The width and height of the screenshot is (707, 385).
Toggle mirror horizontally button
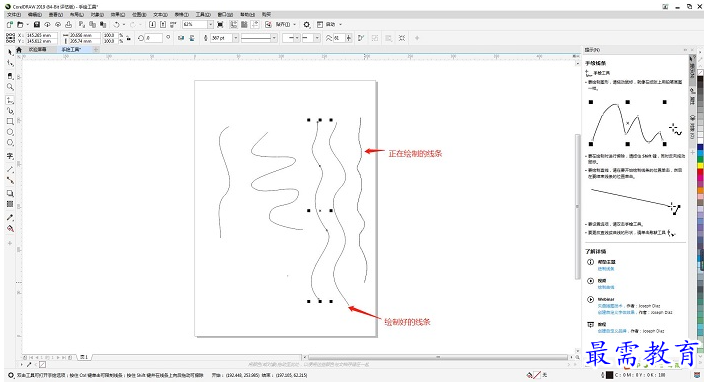click(x=181, y=38)
